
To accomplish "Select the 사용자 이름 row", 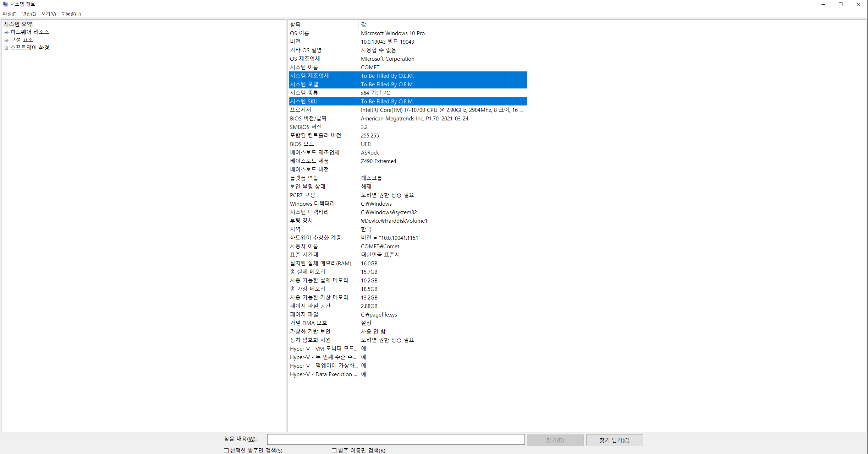I will (408, 246).
